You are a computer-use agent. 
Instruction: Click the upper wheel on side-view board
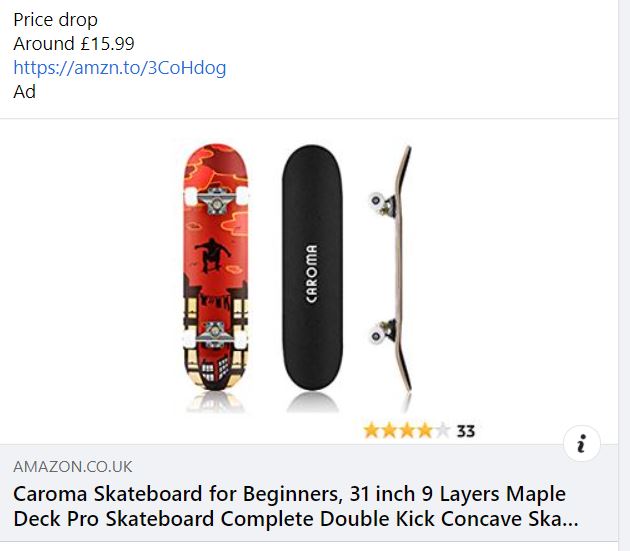[x=377, y=200]
